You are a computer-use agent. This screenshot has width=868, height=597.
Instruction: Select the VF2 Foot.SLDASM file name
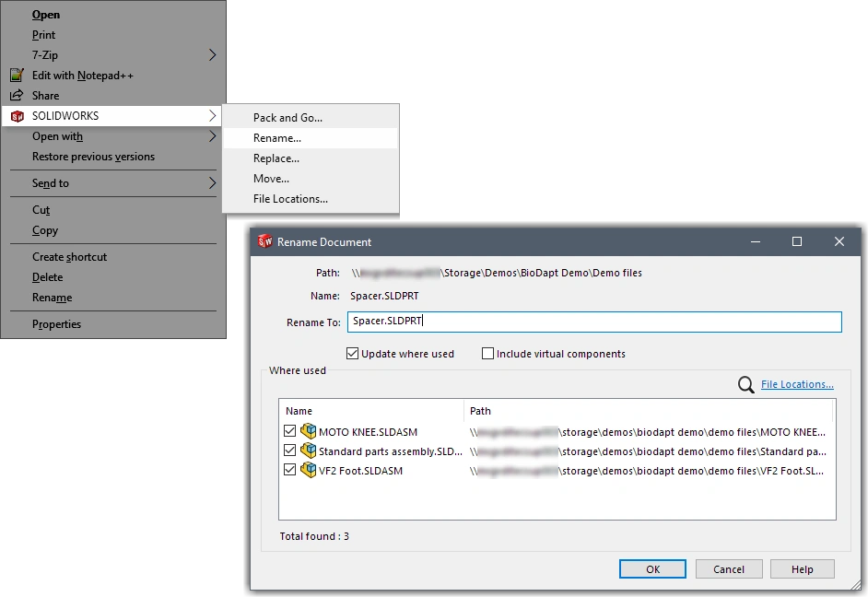tap(360, 471)
